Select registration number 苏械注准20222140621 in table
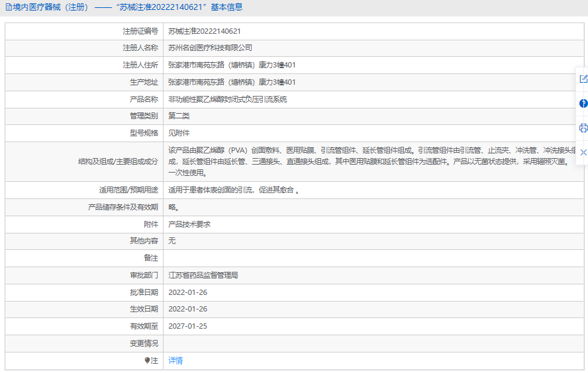This screenshot has width=588, height=373. coord(205,31)
